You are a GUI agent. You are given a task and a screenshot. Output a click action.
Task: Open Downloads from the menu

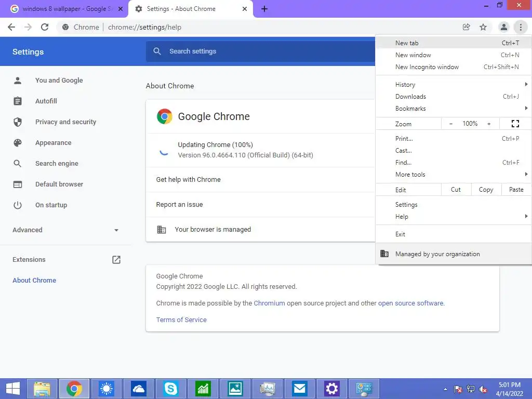tap(454, 97)
